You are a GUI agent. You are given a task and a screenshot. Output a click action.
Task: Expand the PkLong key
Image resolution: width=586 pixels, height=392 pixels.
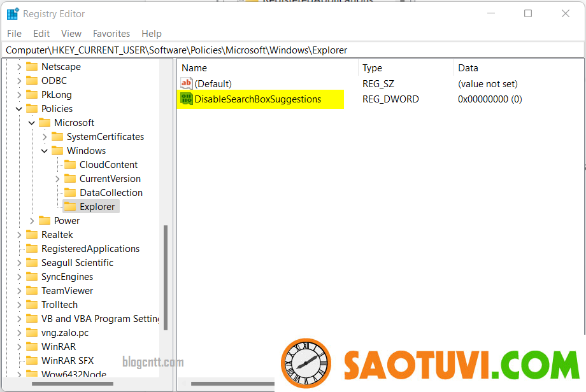tap(19, 95)
